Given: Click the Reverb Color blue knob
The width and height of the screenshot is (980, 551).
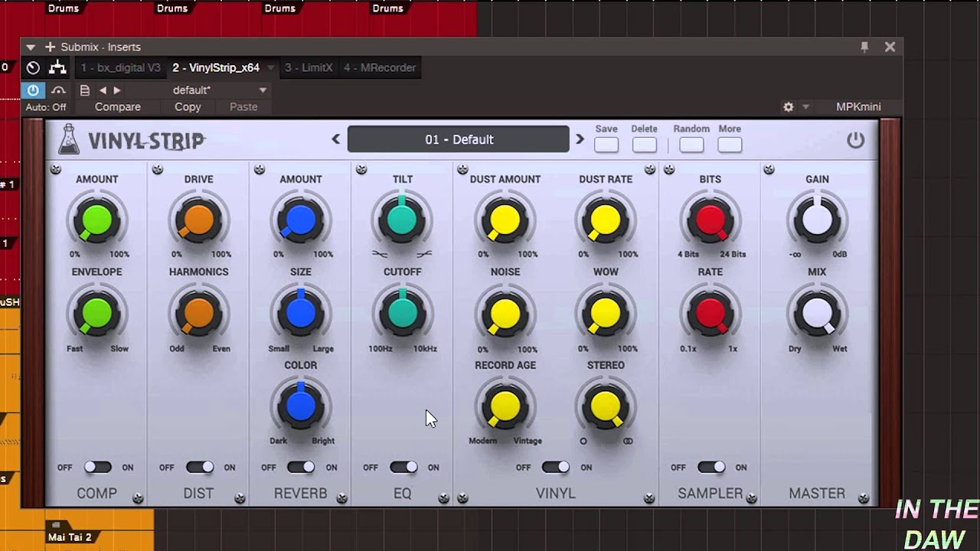Looking at the screenshot, I should coord(301,406).
